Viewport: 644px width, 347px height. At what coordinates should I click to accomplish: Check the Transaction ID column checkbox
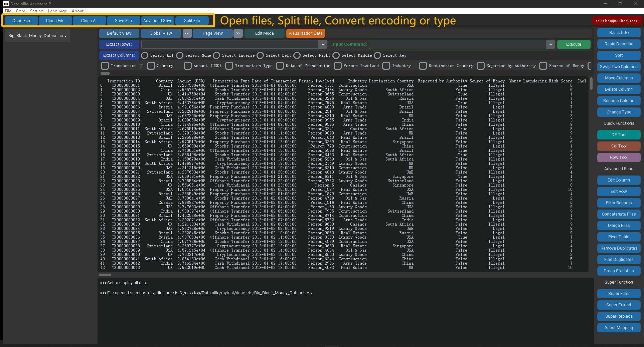click(x=105, y=66)
